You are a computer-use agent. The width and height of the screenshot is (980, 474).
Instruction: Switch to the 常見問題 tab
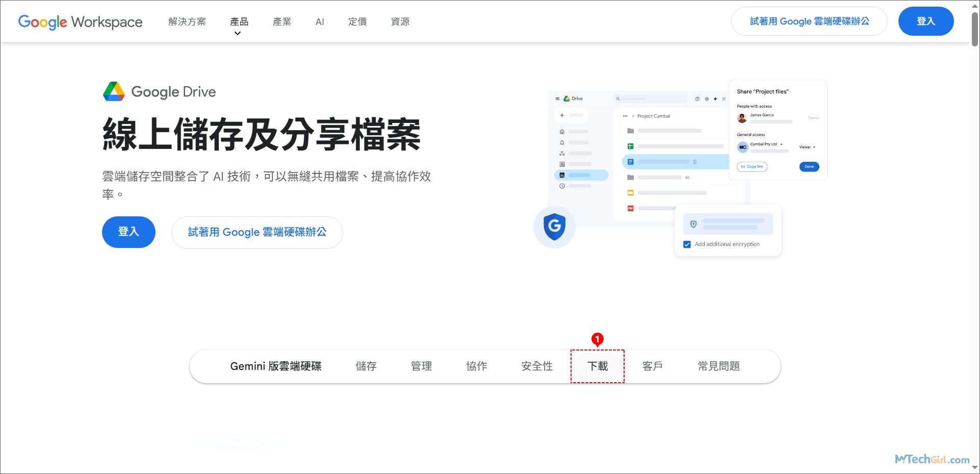[718, 366]
